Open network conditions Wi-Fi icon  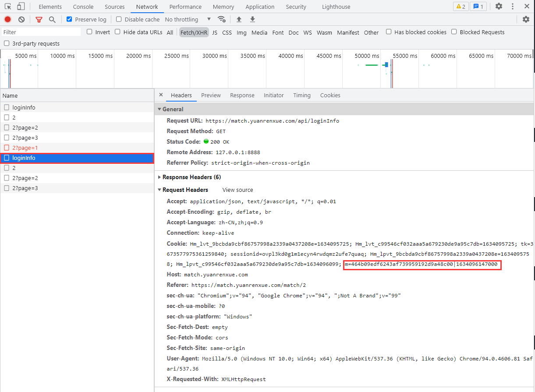tap(222, 19)
